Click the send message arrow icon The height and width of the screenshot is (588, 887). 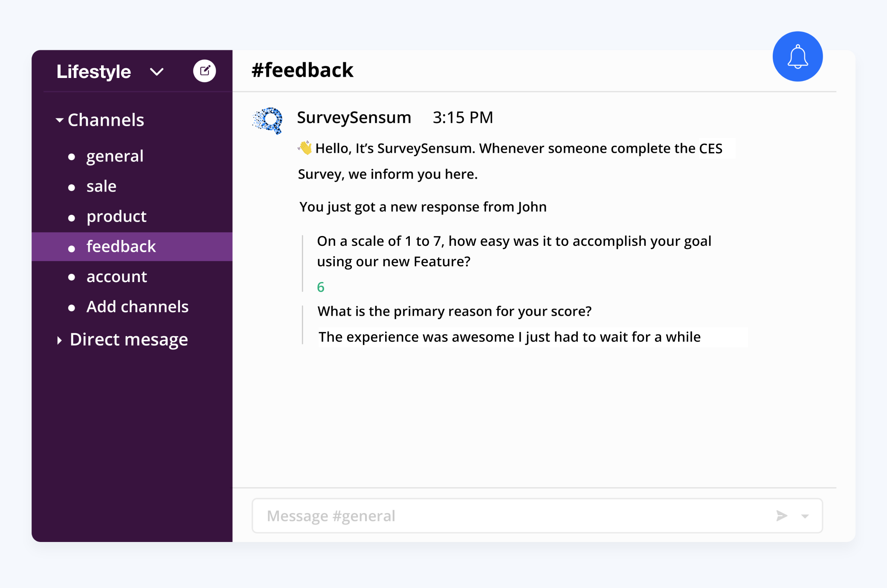pyautogui.click(x=781, y=516)
